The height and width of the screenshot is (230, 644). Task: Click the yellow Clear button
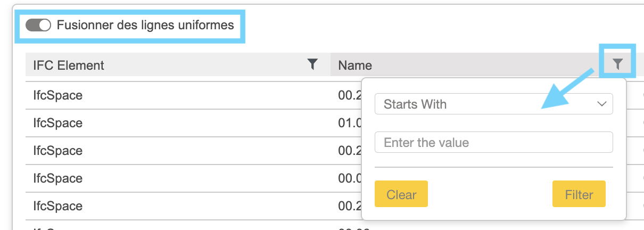point(401,194)
